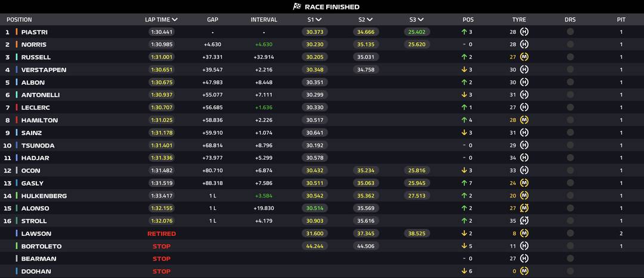The height and width of the screenshot is (278, 644).
Task: Click the GAP column header
Action: click(212, 19)
